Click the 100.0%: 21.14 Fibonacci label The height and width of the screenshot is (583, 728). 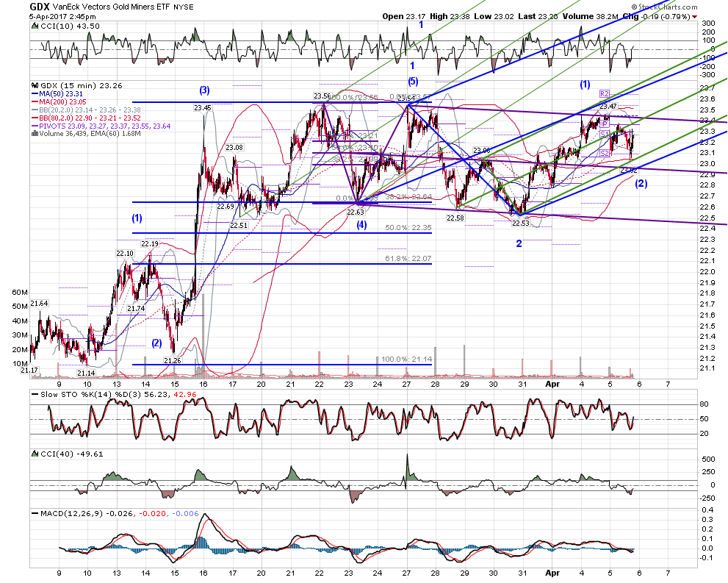point(406,359)
